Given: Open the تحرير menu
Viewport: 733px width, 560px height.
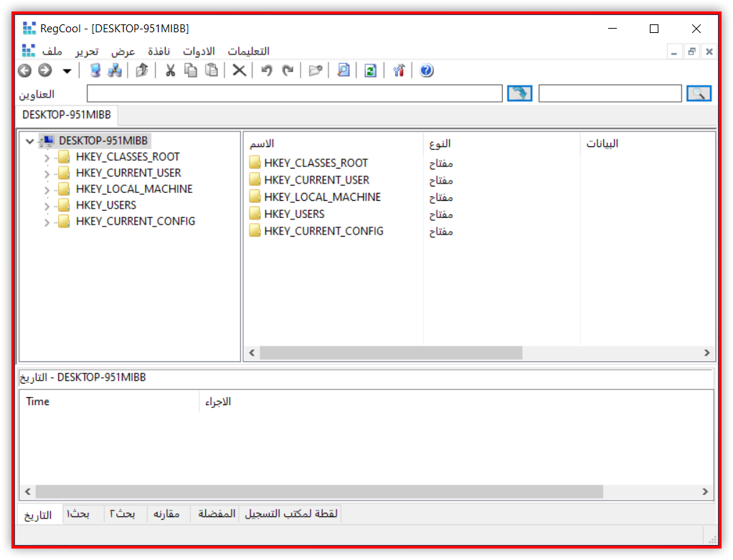Looking at the screenshot, I should point(87,51).
